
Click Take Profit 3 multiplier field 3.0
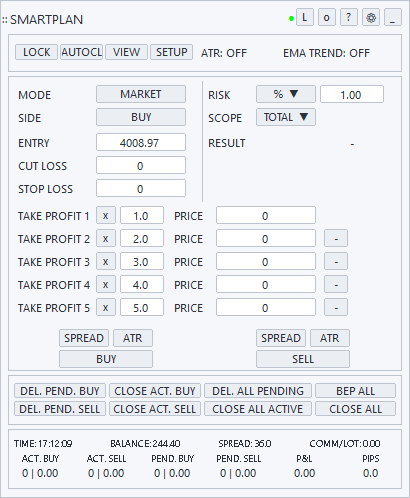142,261
